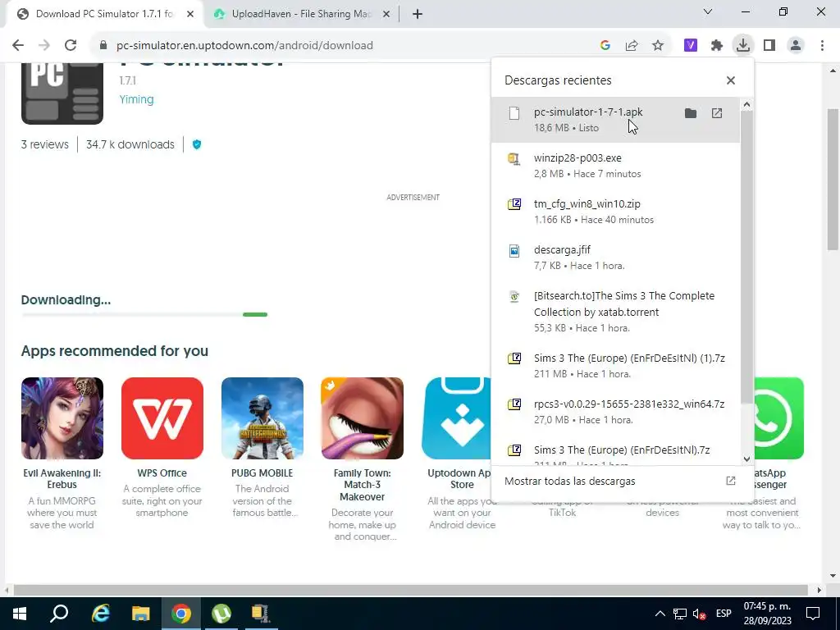Image resolution: width=840 pixels, height=630 pixels.
Task: Open Evil Awakening II: Erebus app
Action: coord(62,418)
